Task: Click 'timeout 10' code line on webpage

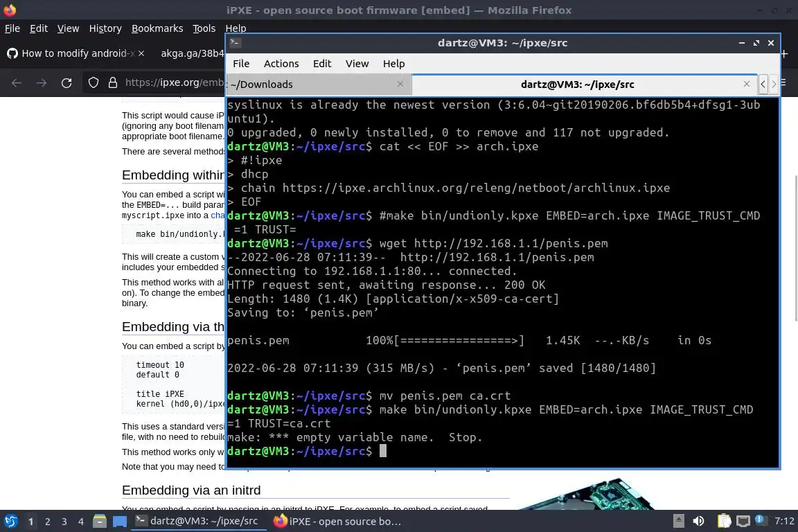Action: tap(160, 365)
